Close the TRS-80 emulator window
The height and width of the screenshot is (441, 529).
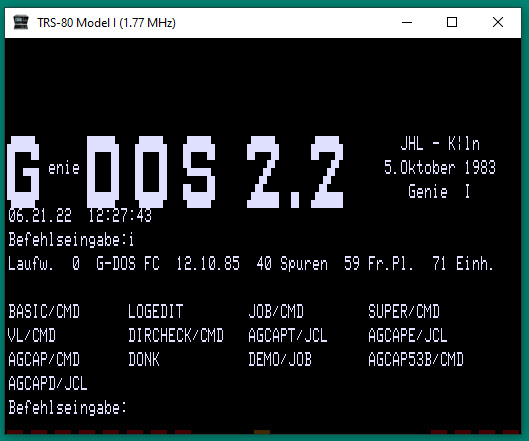pos(498,23)
